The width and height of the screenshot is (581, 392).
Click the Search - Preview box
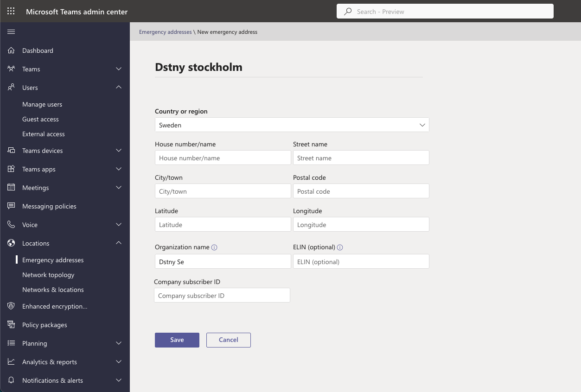point(445,12)
